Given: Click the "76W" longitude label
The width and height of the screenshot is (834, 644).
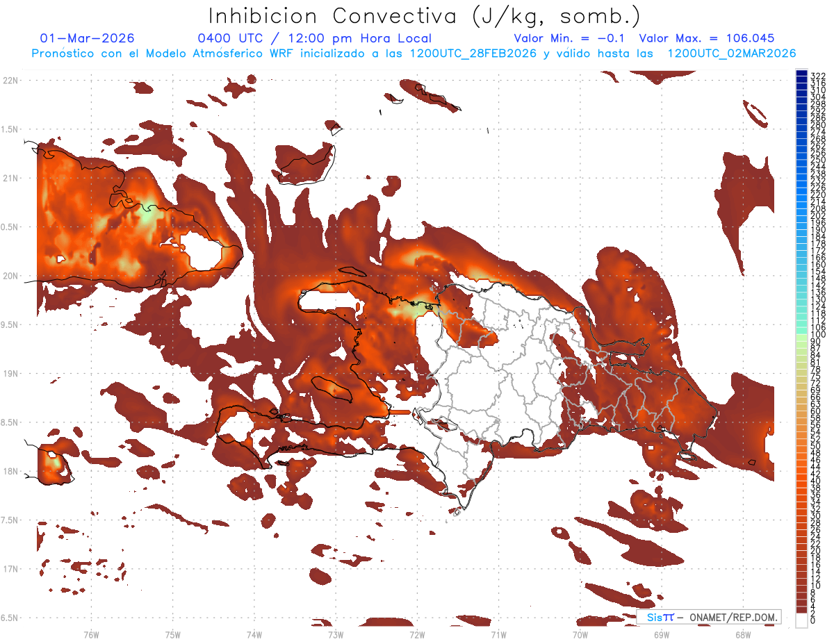Looking at the screenshot, I should click(91, 634).
